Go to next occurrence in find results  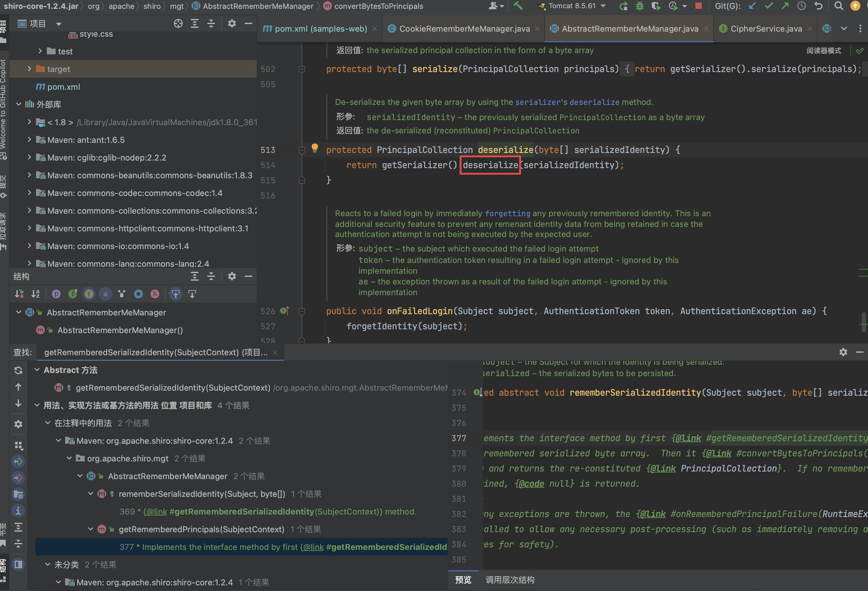pyautogui.click(x=18, y=404)
